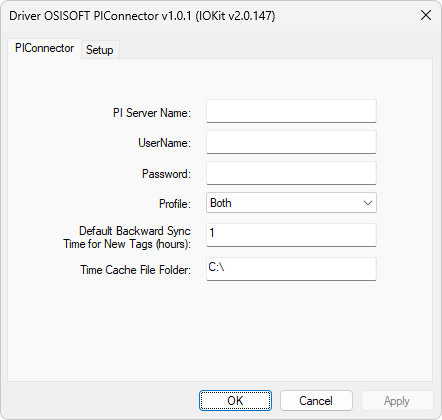Click the Profile label text
442x420 pixels.
(x=175, y=204)
